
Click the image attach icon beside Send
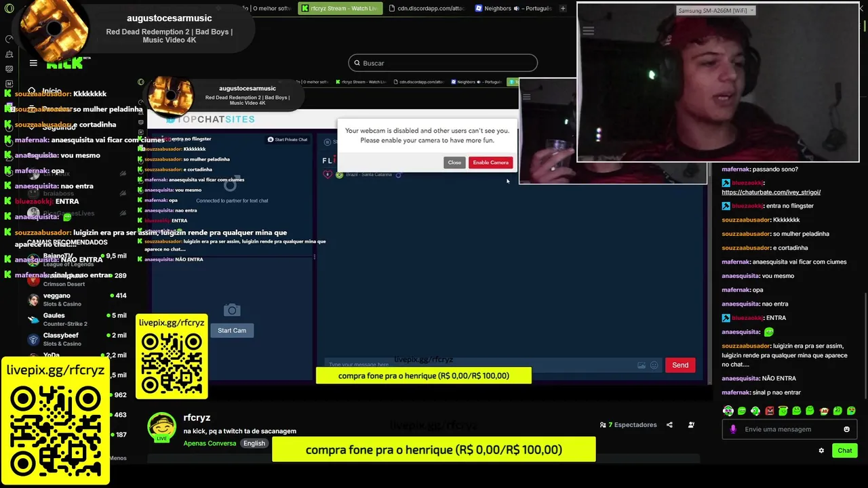click(x=642, y=365)
